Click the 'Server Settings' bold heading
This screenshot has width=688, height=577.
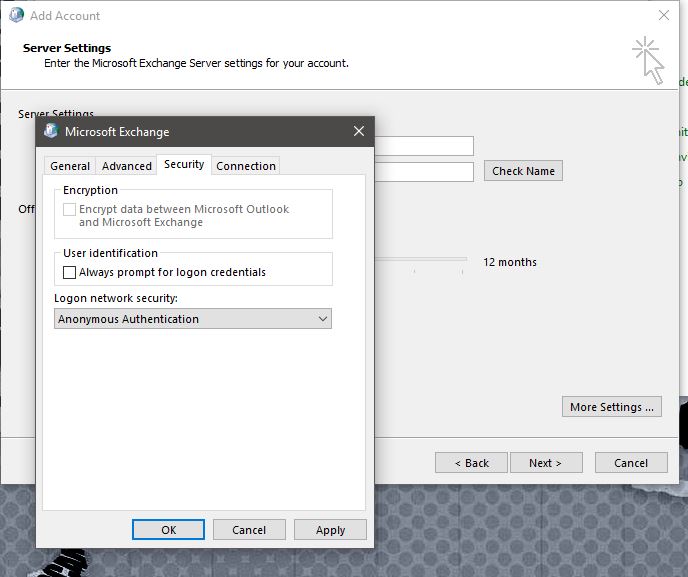[67, 48]
